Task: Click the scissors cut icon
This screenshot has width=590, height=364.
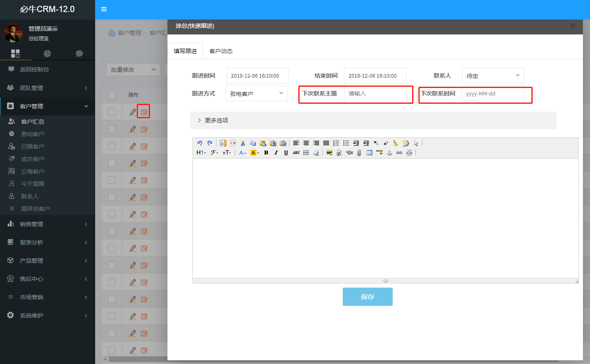Action: click(243, 143)
